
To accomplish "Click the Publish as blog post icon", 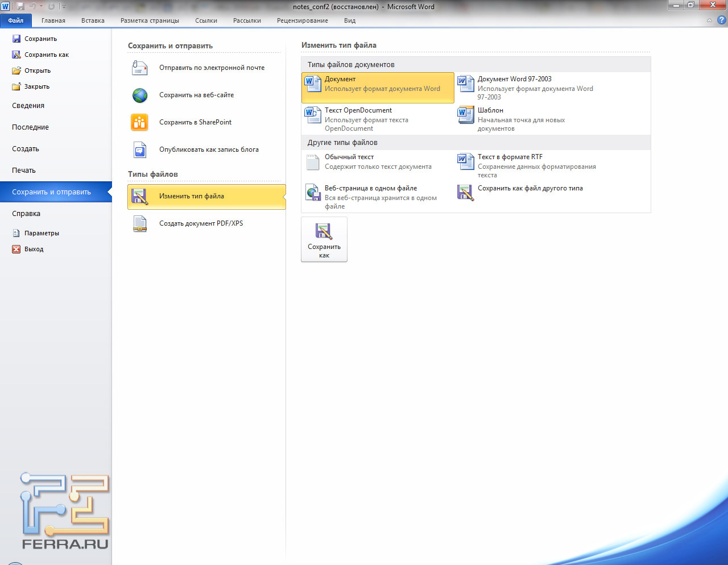I will [140, 150].
